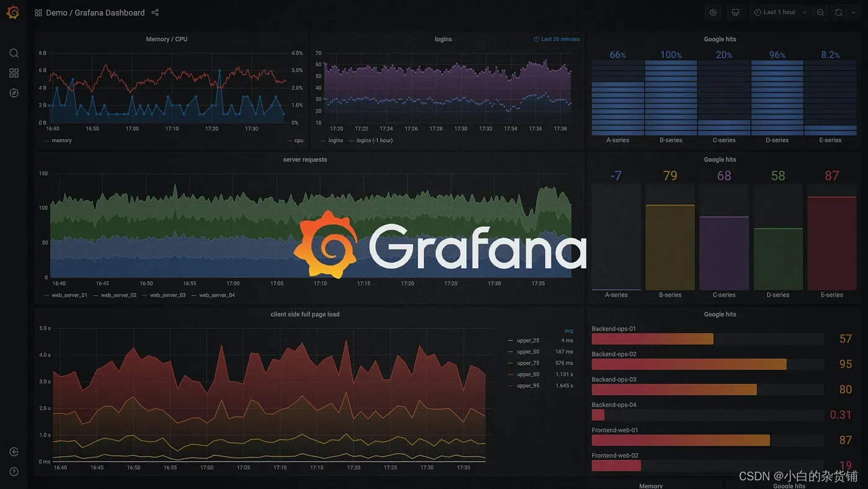868x489 pixels.
Task: Open the logins panel title menu
Action: tap(443, 39)
